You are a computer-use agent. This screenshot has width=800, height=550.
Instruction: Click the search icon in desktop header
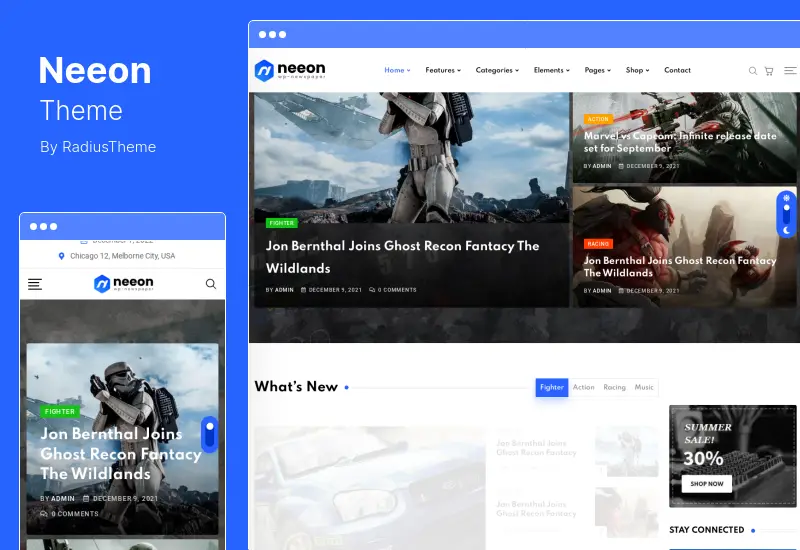(753, 71)
